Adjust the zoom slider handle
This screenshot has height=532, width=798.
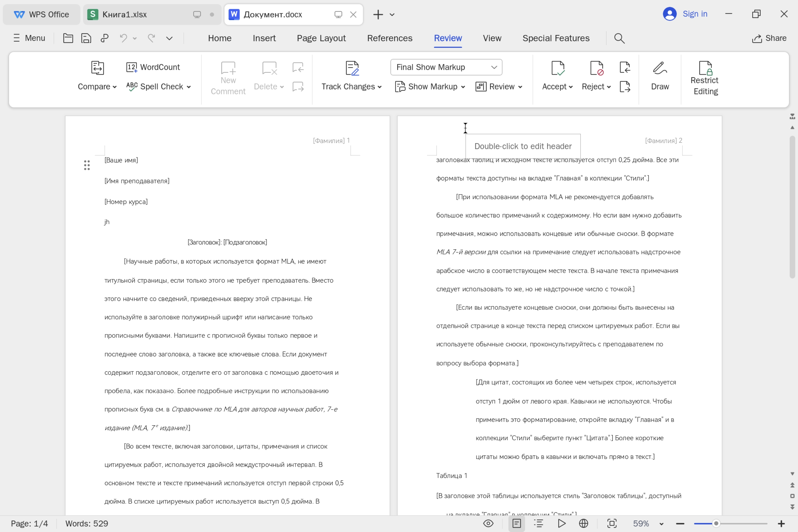[716, 523]
